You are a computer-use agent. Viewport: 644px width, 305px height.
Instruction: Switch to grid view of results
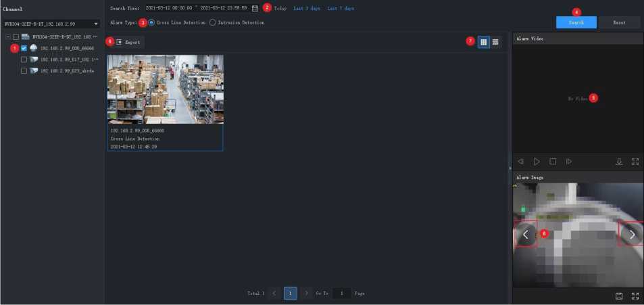coord(483,42)
